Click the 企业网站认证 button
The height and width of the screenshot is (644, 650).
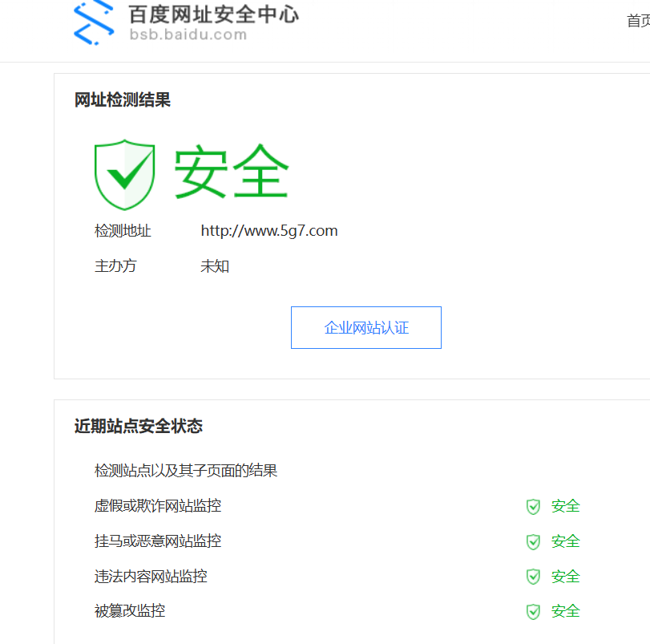coord(365,327)
